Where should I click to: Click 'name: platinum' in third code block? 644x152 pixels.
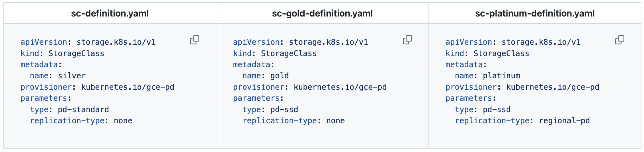487,76
